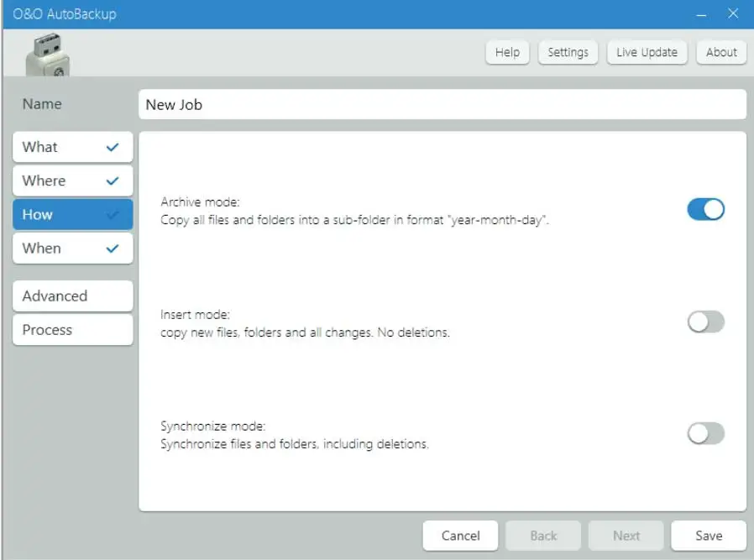Viewport: 754px width, 560px height.
Task: Click the USB stick application logo
Action: tap(48, 55)
